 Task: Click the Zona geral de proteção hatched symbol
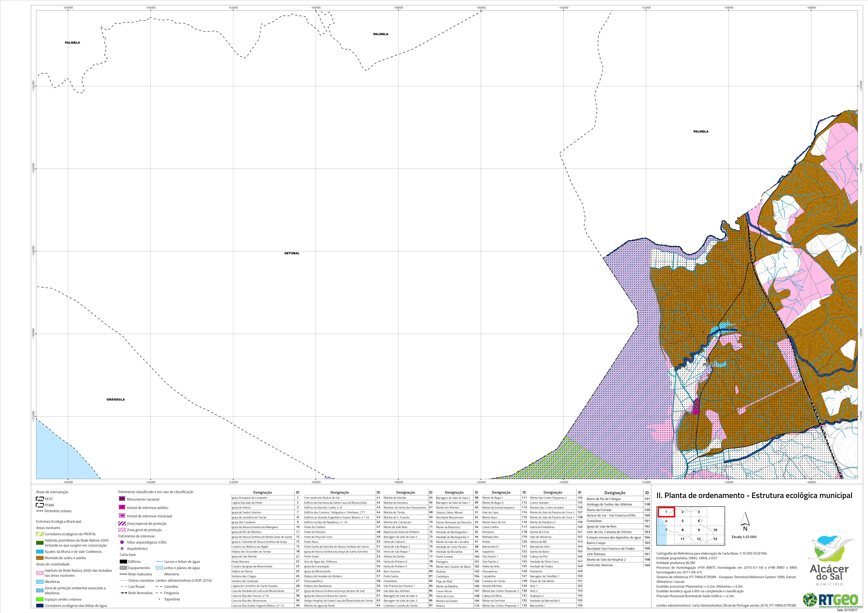(122, 530)
